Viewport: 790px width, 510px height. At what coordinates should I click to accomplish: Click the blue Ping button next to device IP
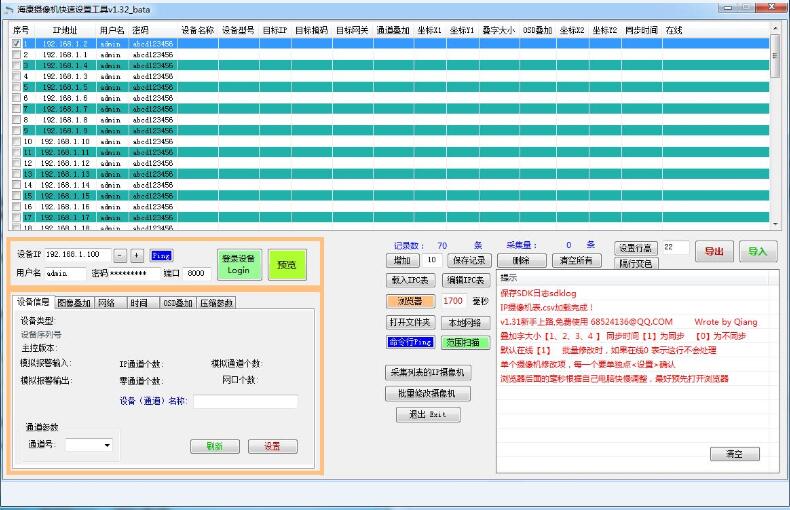(x=161, y=256)
